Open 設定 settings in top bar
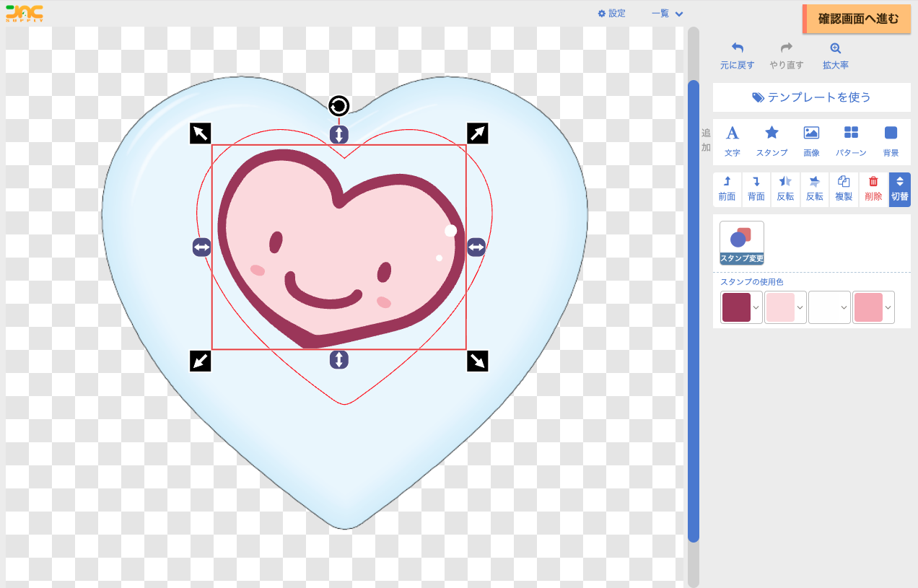The image size is (918, 588). 611,14
